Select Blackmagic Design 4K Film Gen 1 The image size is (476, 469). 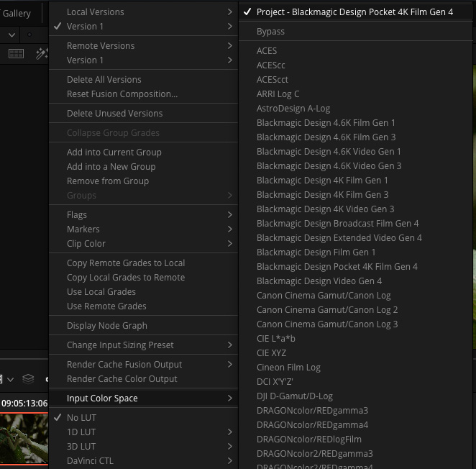coord(355,181)
